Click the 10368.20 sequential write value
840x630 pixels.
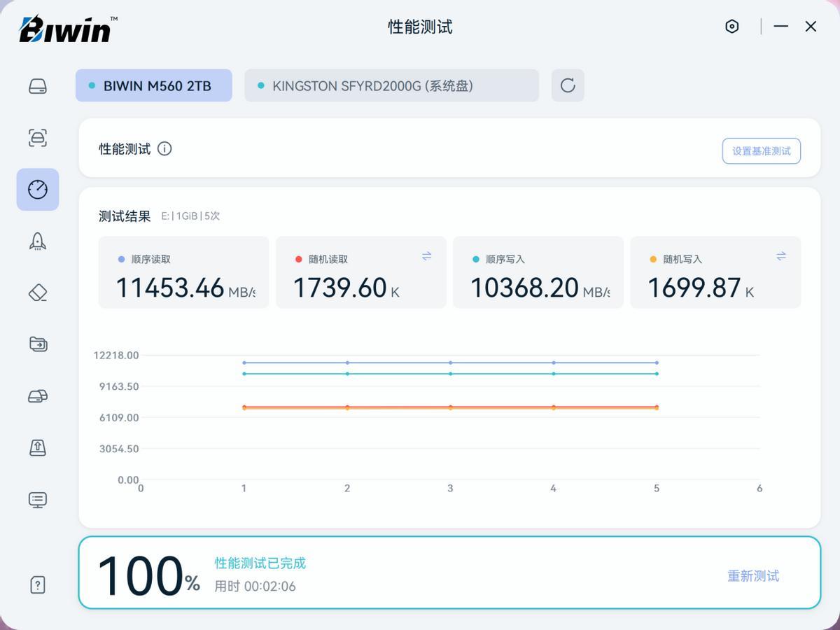coord(524,288)
